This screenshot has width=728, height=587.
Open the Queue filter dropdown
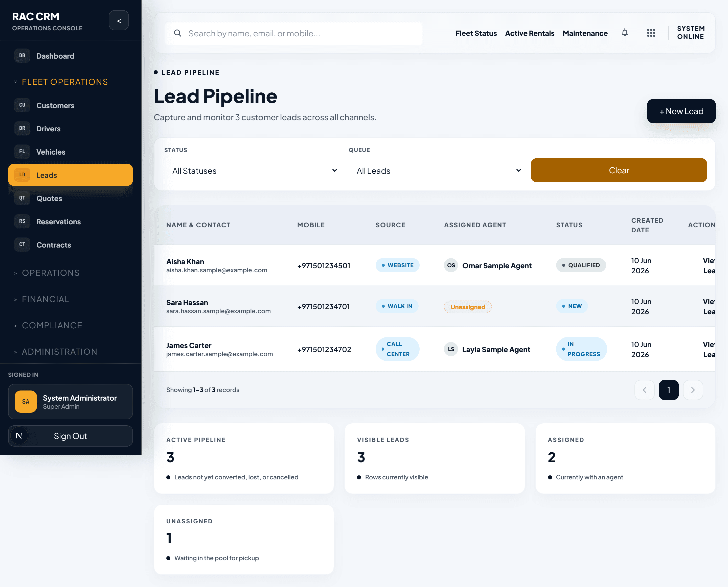pyautogui.click(x=437, y=171)
